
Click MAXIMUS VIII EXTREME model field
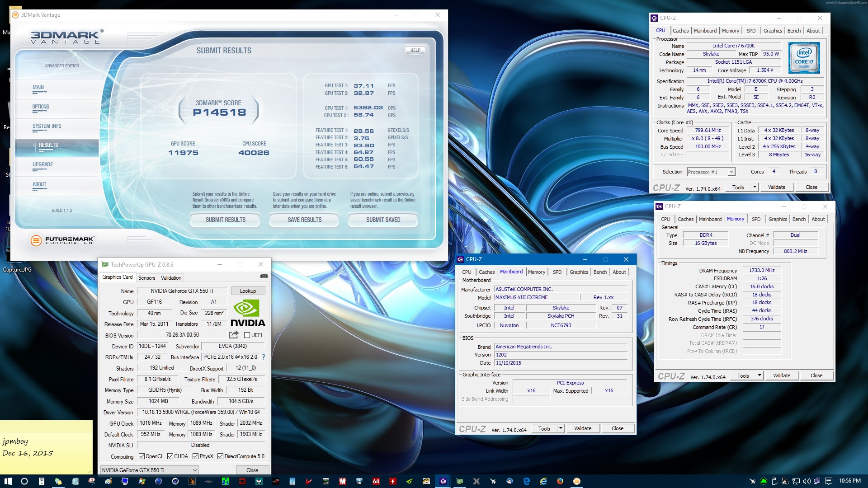coord(537,297)
